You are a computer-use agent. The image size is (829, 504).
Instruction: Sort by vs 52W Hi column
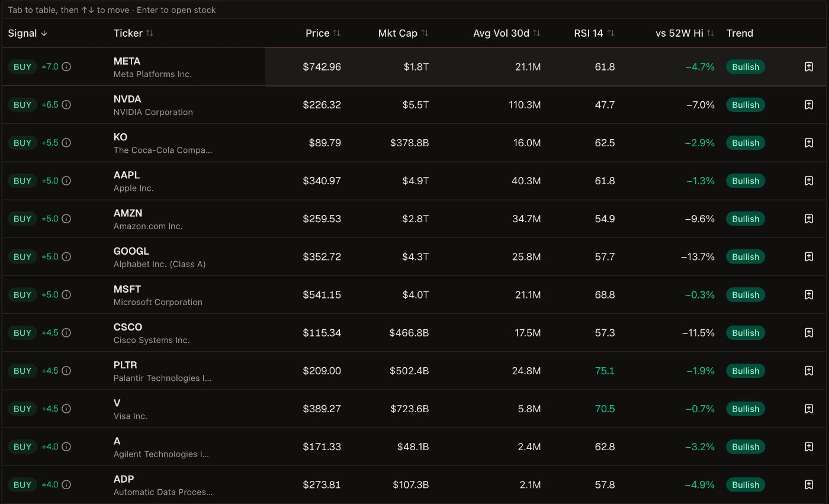685,33
